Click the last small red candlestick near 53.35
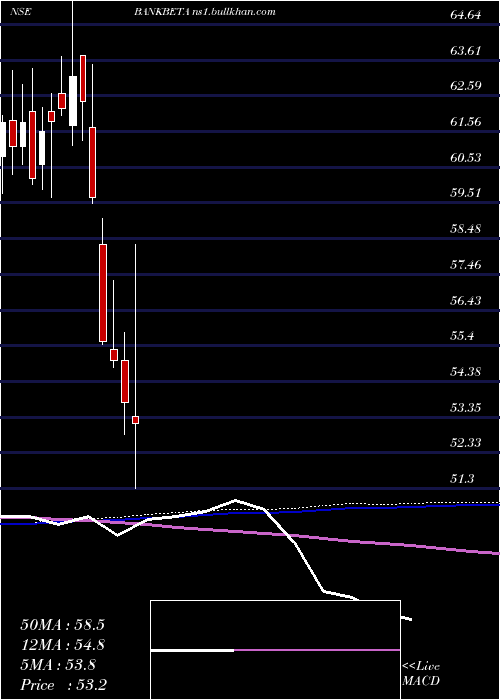Viewport: 500px width, 700px height. [x=135, y=420]
